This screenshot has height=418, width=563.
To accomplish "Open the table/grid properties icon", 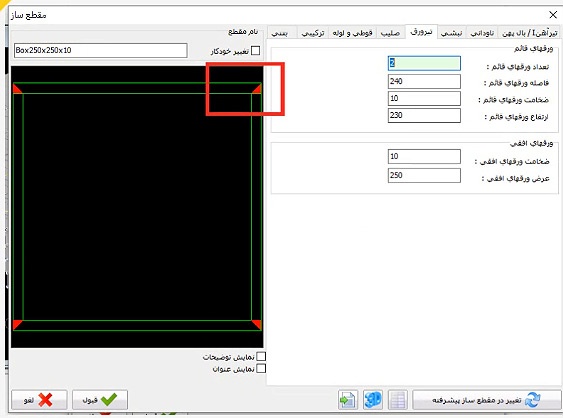I will [x=398, y=399].
